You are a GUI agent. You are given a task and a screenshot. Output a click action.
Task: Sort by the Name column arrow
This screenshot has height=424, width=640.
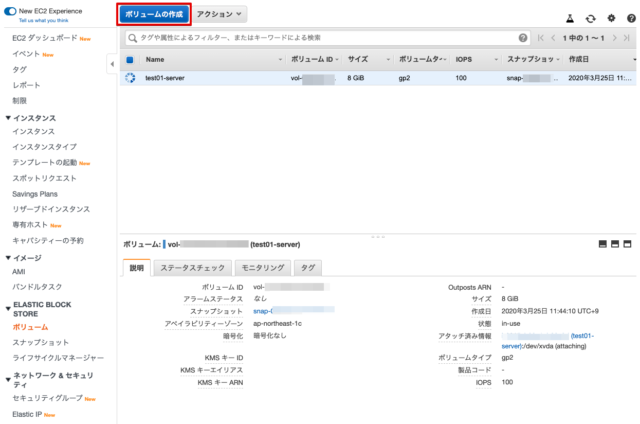pos(280,60)
